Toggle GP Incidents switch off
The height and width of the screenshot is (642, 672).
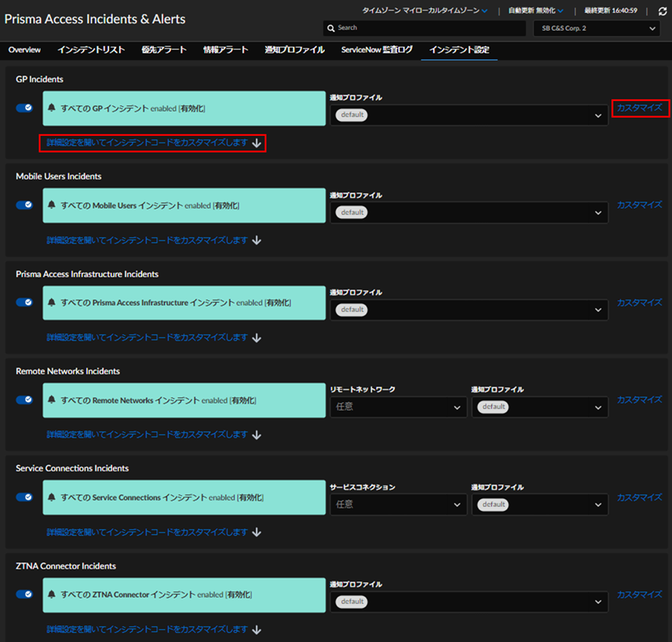(x=24, y=108)
